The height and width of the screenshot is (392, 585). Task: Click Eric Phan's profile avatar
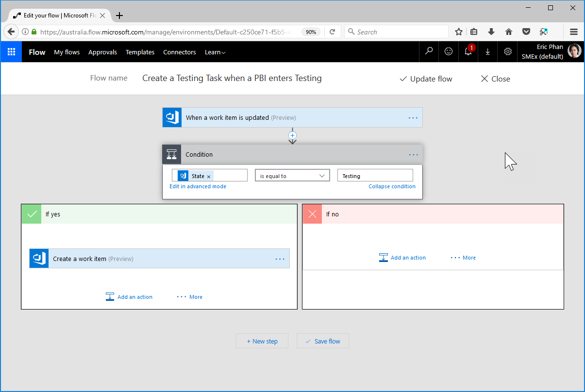click(x=574, y=51)
